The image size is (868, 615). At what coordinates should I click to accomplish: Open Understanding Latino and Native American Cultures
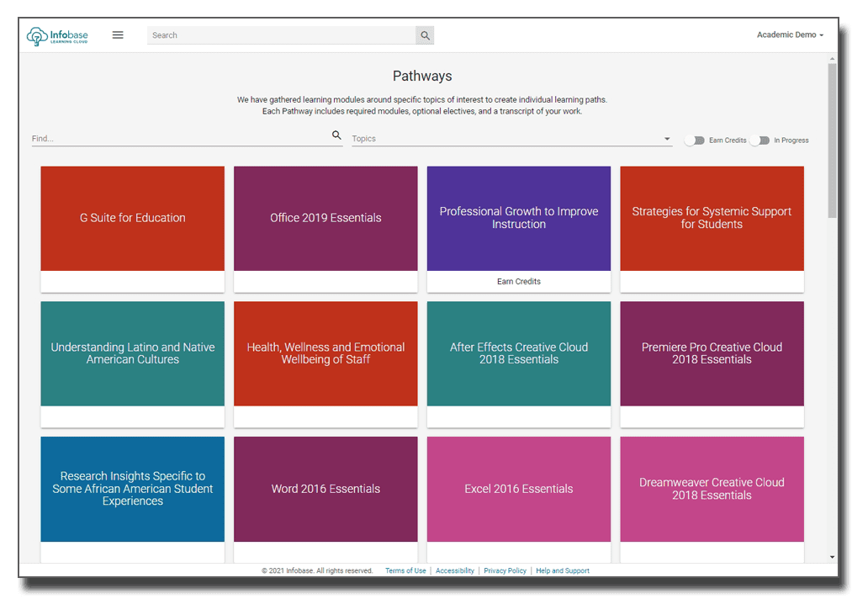[133, 364]
